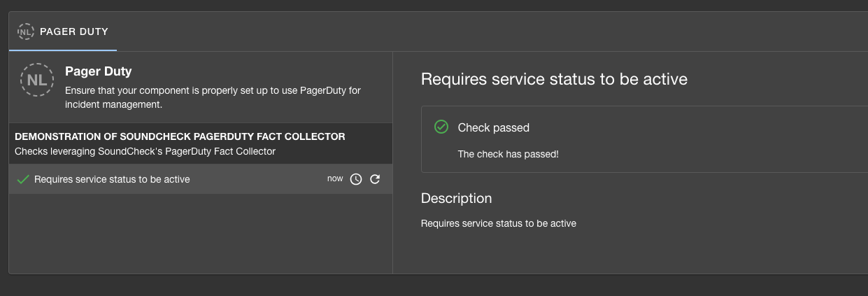Click 'DEMONSTRATION OF SOUNDCHECK PAGERDUTY FACT COLLECTOR' heading
Screen dimensions: 868x296
click(x=180, y=136)
